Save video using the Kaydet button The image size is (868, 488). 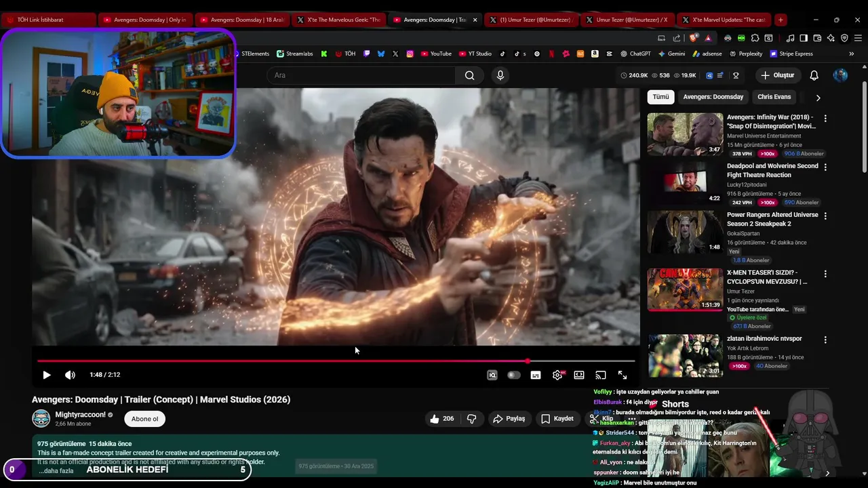tap(557, 419)
